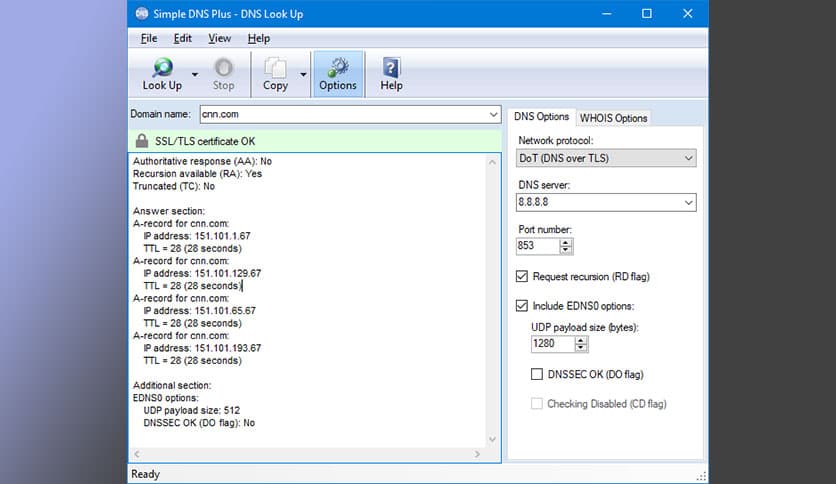Open the Edit menu

click(182, 38)
